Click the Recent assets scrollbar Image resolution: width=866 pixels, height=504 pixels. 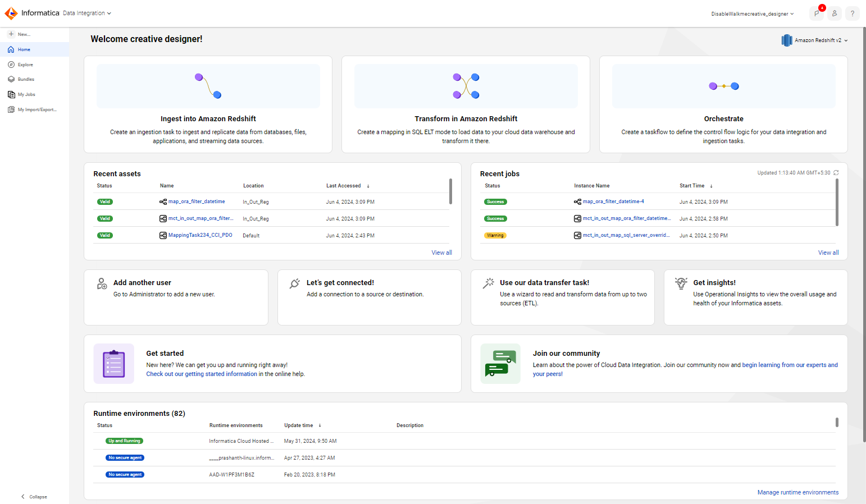click(450, 191)
